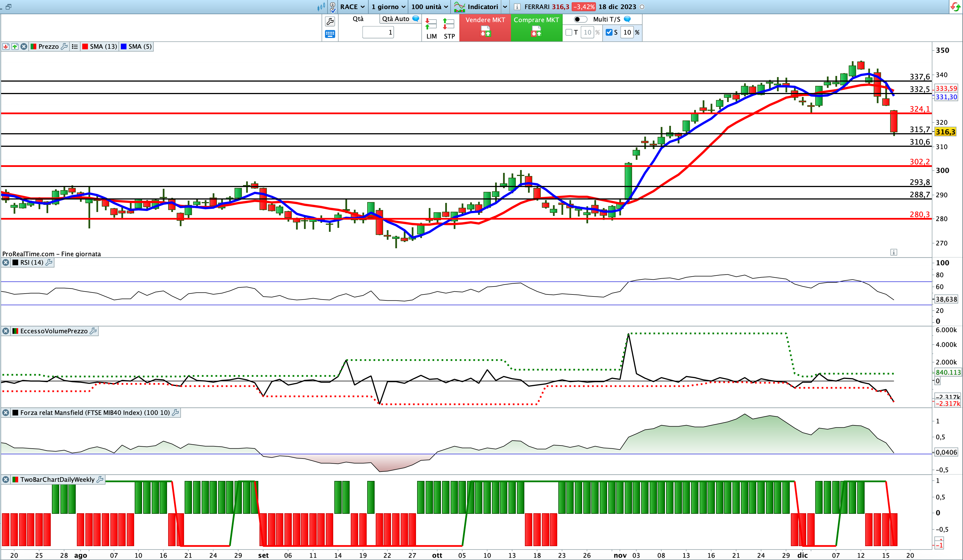Click the Comprare MKT button
The image size is (963, 560).
[536, 27]
